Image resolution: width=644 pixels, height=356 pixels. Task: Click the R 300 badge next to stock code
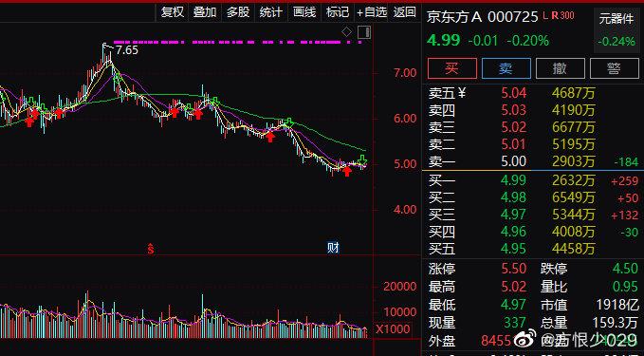(x=562, y=15)
